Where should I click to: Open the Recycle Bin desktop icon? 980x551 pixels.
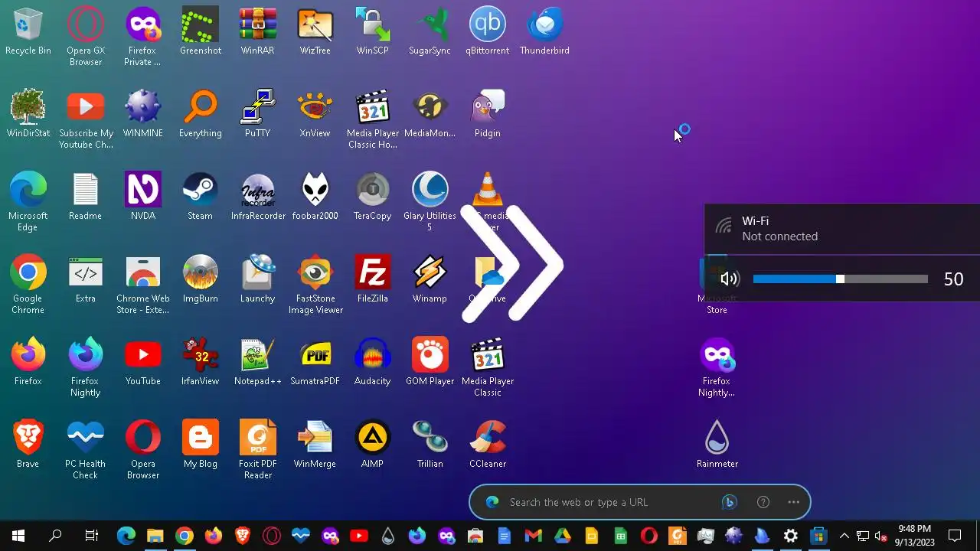[x=28, y=32]
